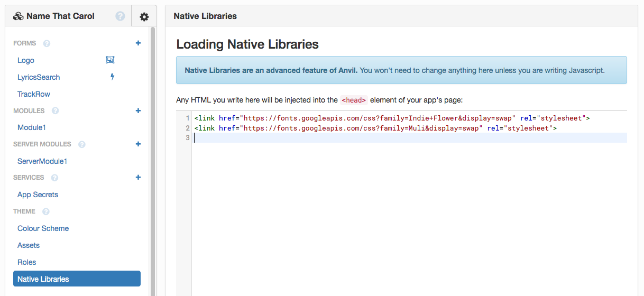The width and height of the screenshot is (644, 296).
Task: Go to App Secrets service
Action: 38,195
